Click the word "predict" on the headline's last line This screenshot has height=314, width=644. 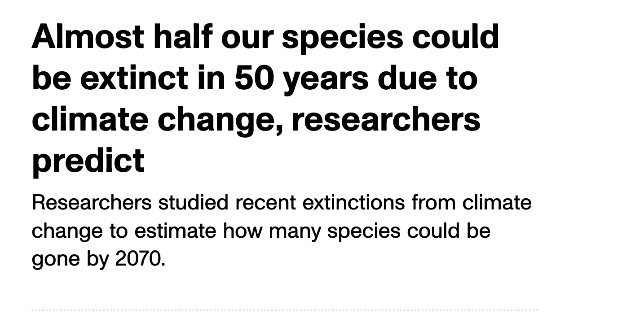(x=88, y=161)
